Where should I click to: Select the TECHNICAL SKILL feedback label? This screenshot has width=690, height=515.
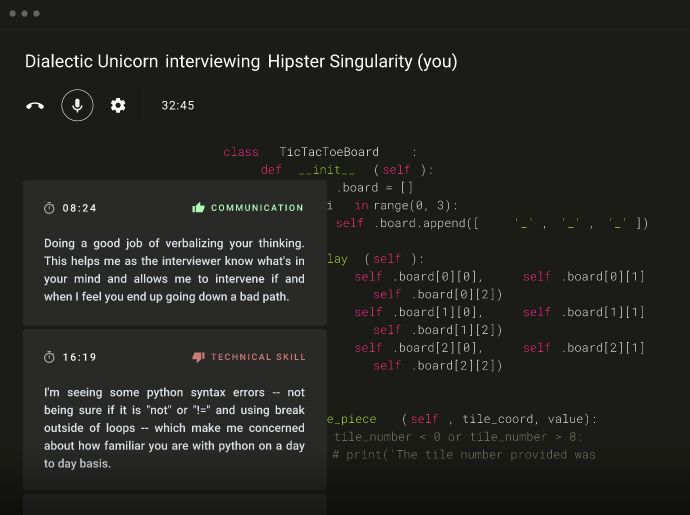point(258,357)
